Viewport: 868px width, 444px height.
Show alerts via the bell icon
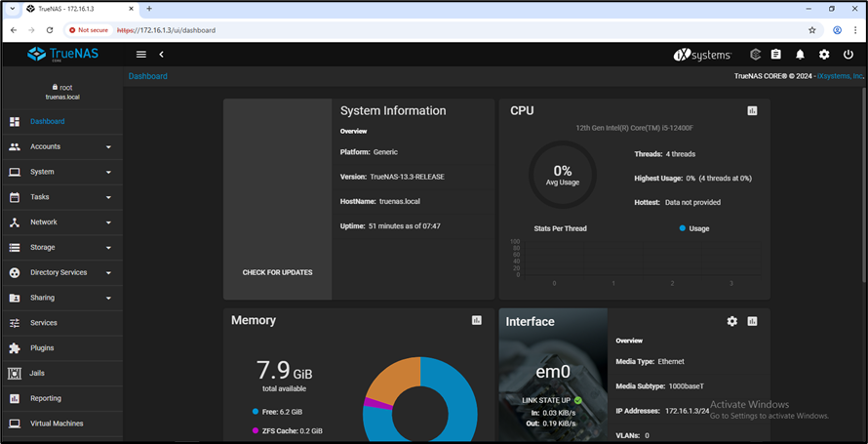(x=800, y=55)
